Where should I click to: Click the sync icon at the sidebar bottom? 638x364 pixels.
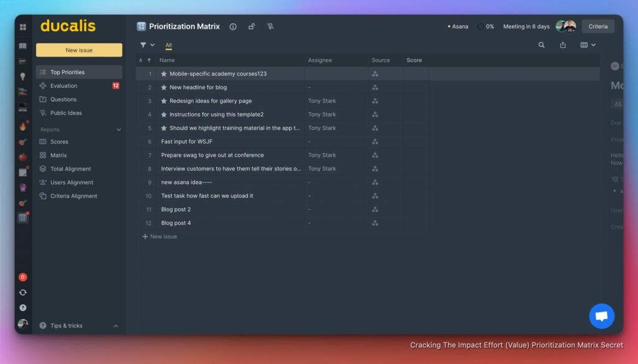(x=22, y=292)
